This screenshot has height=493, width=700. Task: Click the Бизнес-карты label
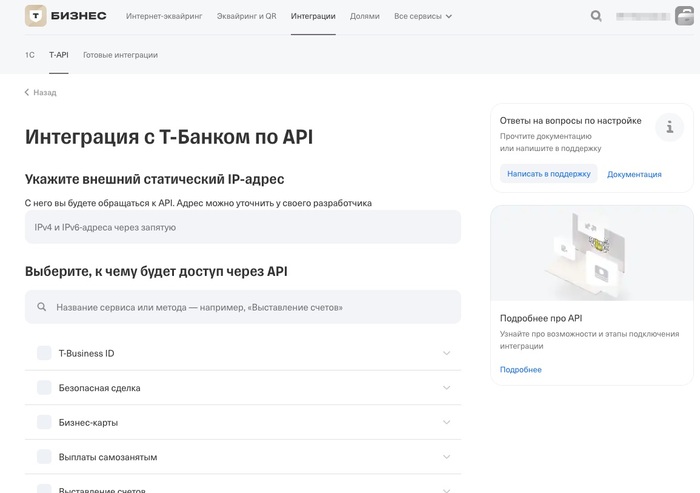pyautogui.click(x=88, y=422)
